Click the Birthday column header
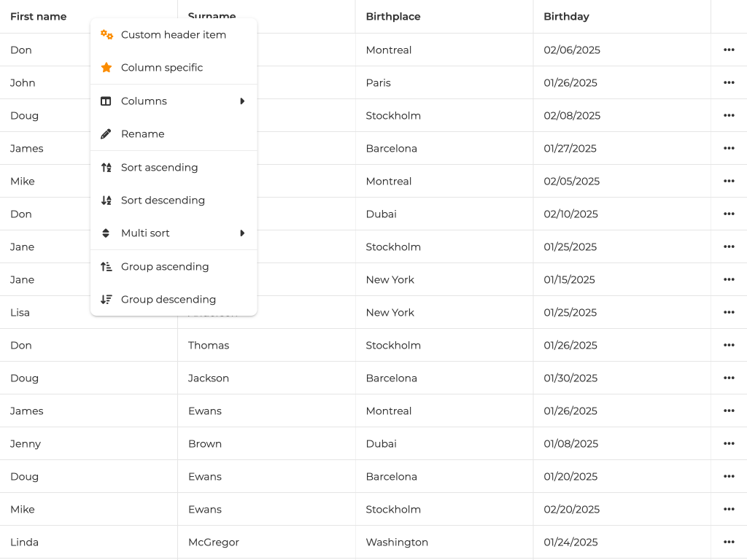The width and height of the screenshot is (747, 560). coord(566,16)
